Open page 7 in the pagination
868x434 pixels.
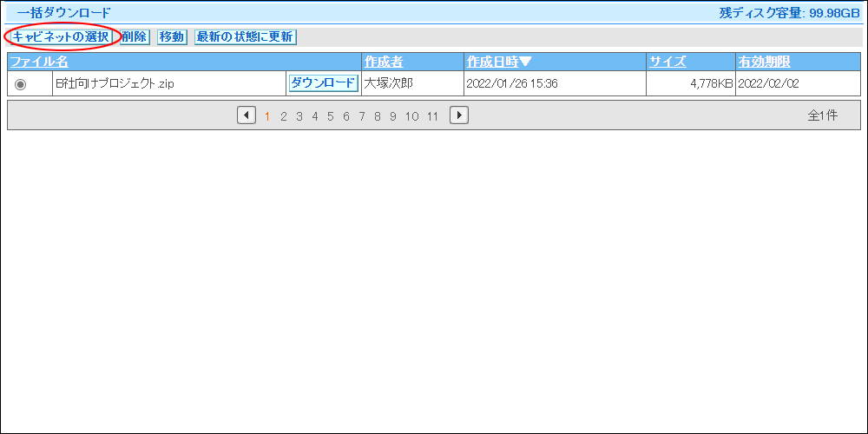point(361,116)
